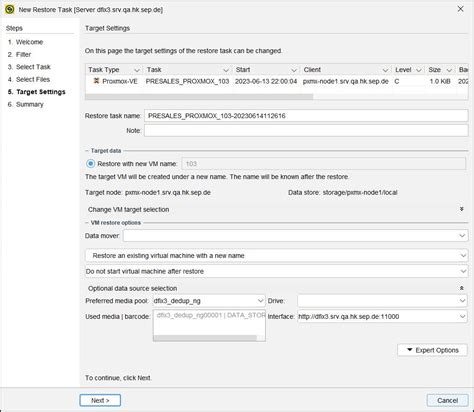Open the Start column filter arrow
Screen dimensions: 474x412
(294, 70)
